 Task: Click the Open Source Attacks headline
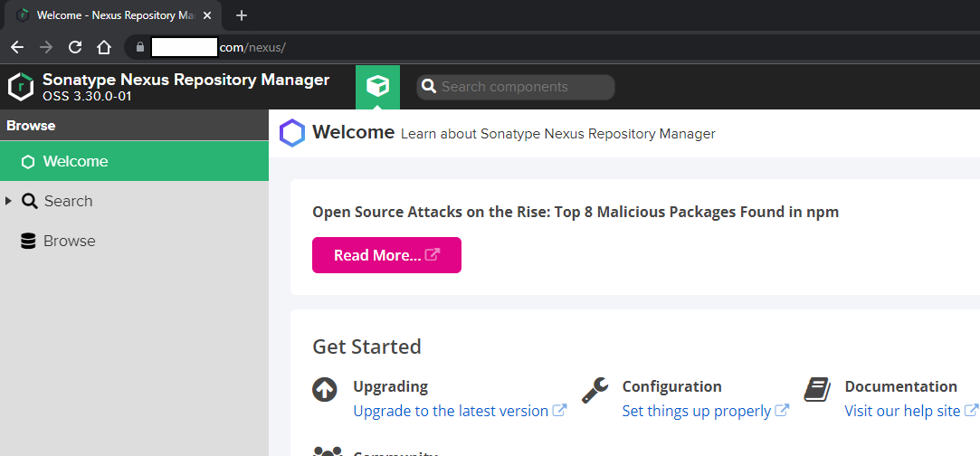coord(576,213)
